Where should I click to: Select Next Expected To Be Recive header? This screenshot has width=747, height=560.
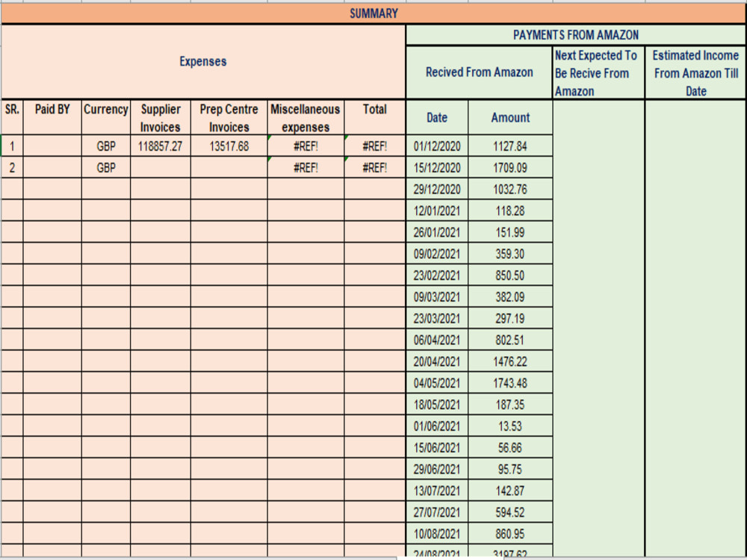(598, 72)
